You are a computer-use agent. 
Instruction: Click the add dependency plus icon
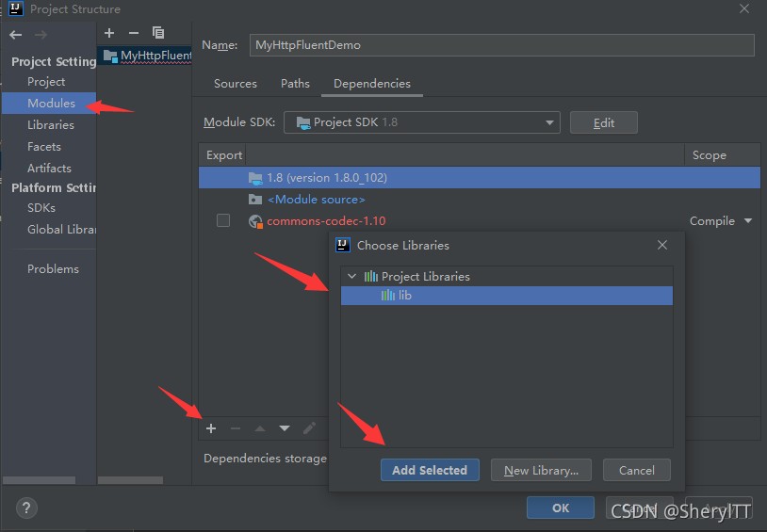(211, 428)
